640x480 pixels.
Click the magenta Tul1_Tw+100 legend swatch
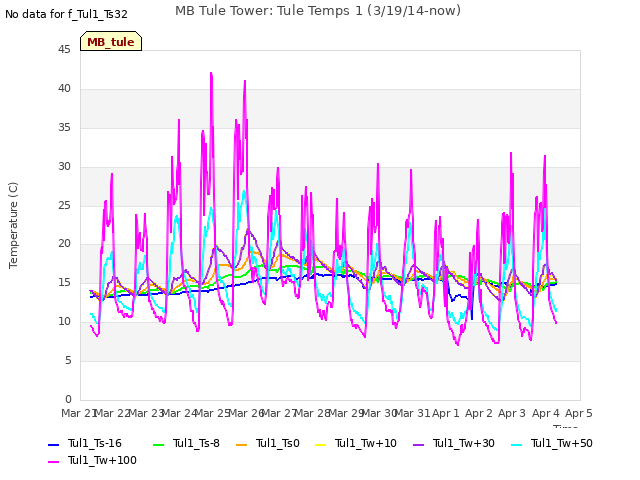coord(53,462)
